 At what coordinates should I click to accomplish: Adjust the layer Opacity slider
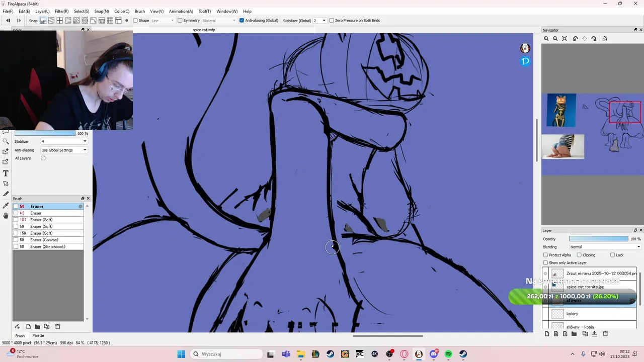[x=599, y=239]
